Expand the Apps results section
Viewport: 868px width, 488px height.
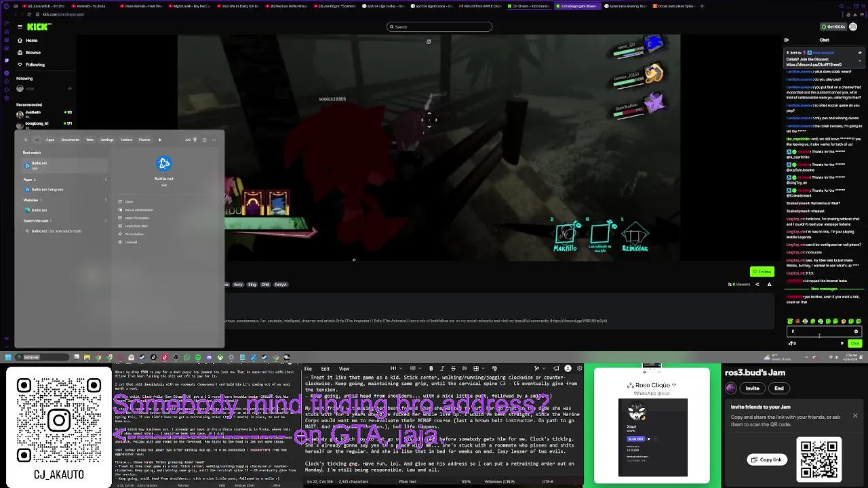[x=106, y=180]
